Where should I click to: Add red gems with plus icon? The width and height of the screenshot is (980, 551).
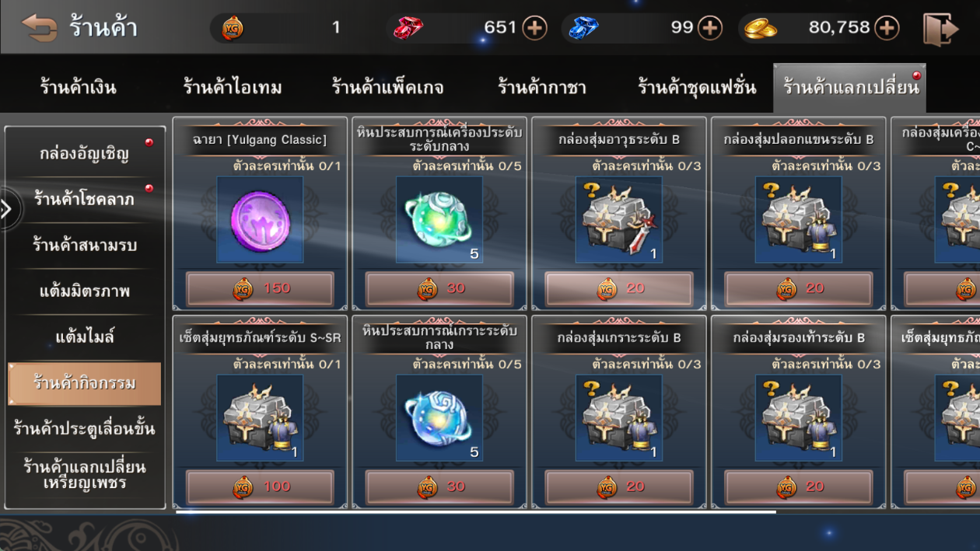point(534,28)
